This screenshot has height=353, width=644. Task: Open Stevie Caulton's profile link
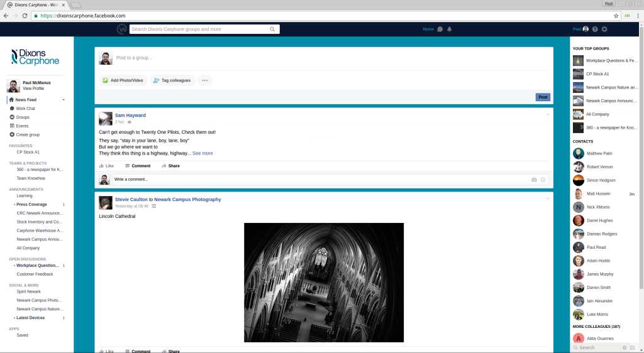[x=131, y=199]
